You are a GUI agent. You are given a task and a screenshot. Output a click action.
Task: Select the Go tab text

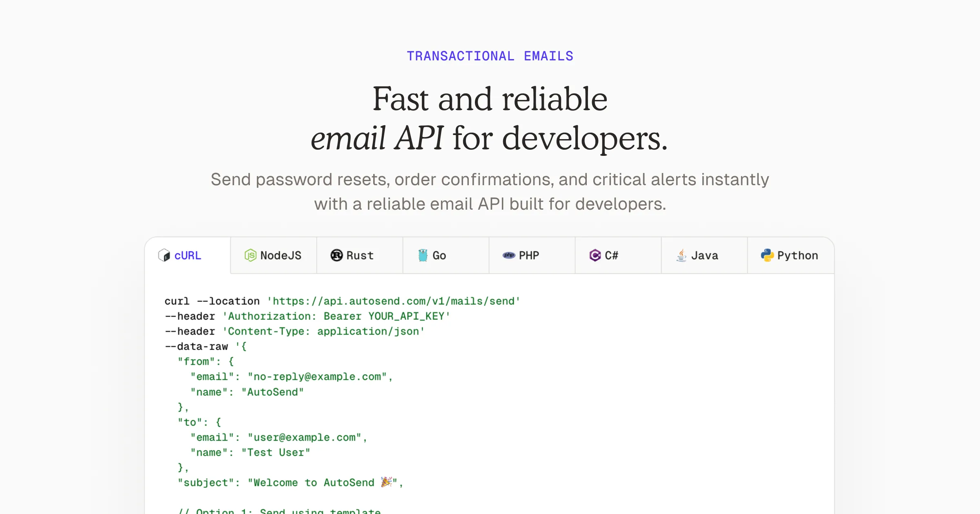439,255
